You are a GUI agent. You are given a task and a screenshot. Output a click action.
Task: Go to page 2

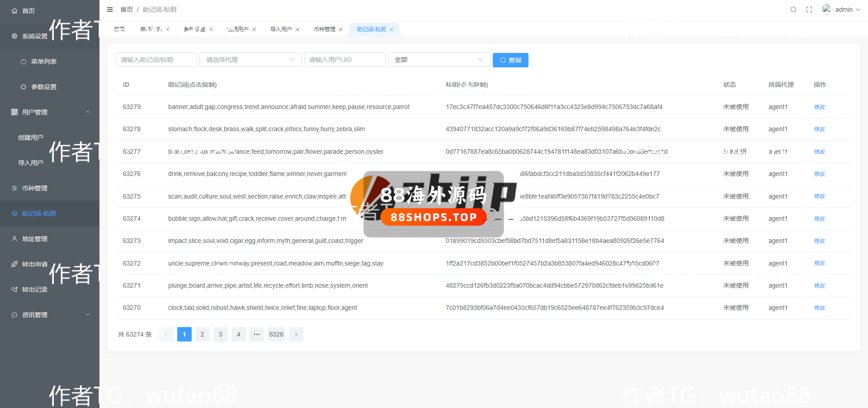tap(202, 334)
